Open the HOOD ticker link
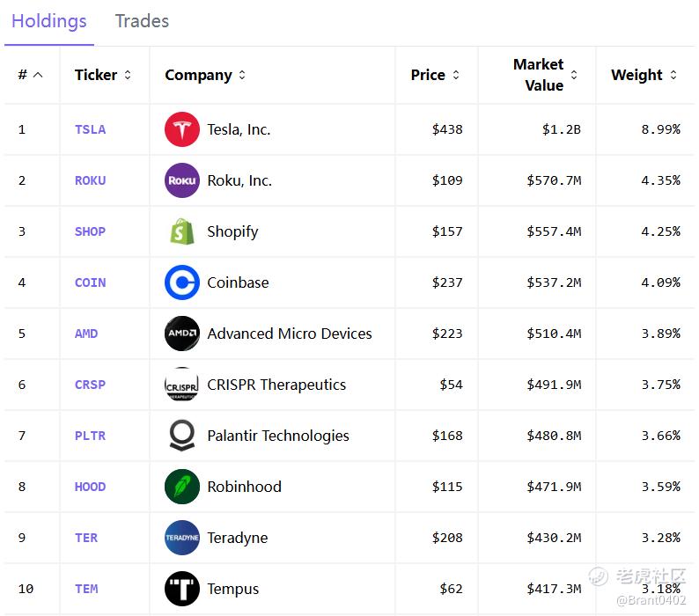 (x=90, y=487)
